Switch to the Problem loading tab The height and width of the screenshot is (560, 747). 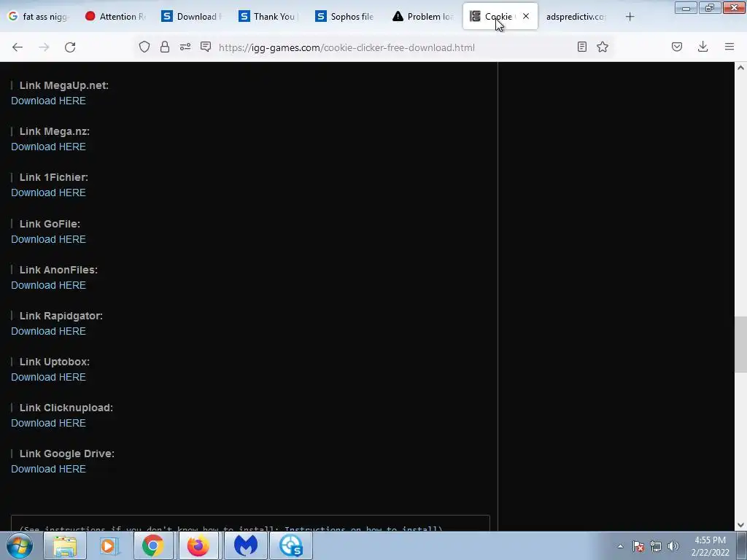[x=423, y=16]
